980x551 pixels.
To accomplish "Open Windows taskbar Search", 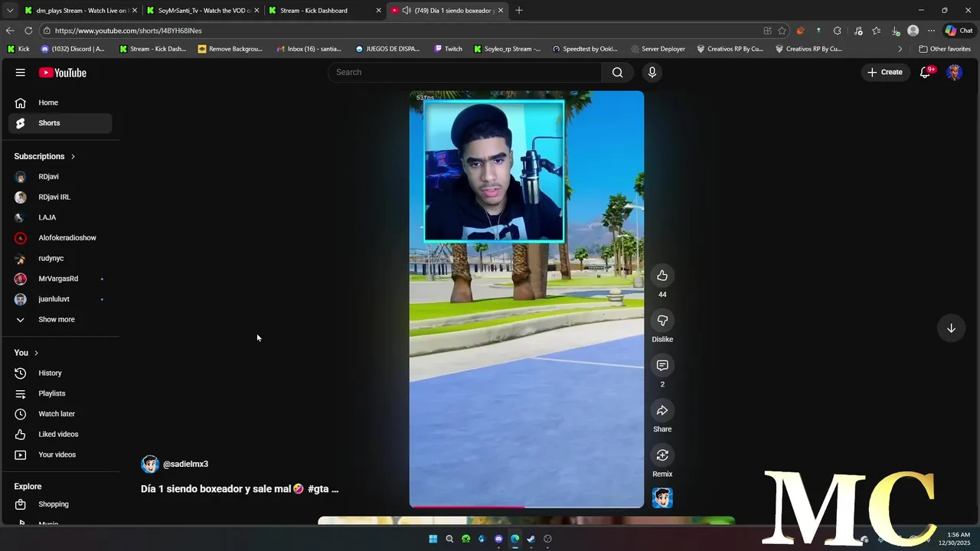I will click(449, 539).
